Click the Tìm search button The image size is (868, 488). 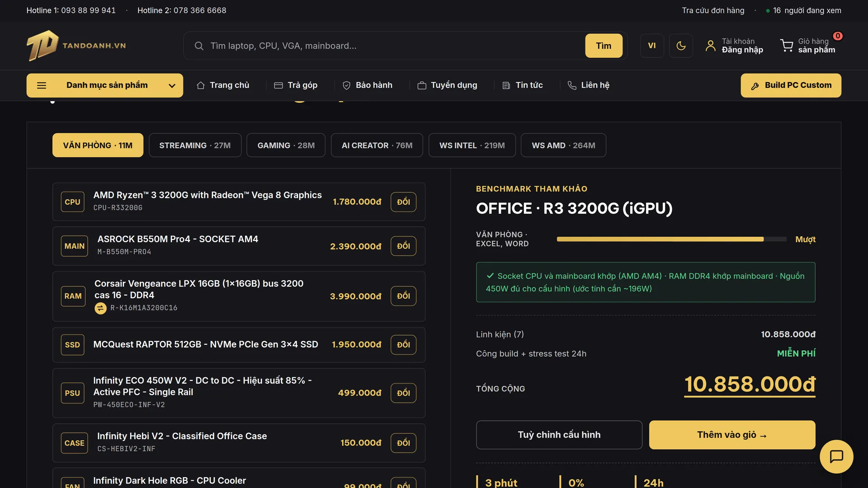604,46
